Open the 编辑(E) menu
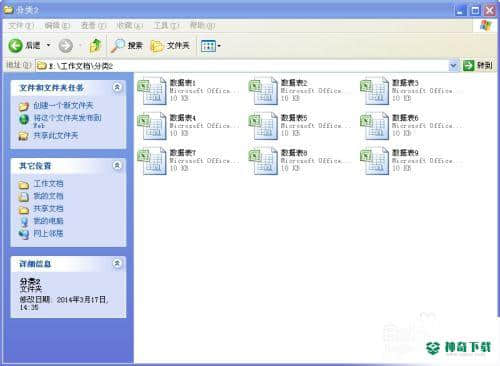Image resolution: width=500 pixels, height=366 pixels. [x=57, y=26]
